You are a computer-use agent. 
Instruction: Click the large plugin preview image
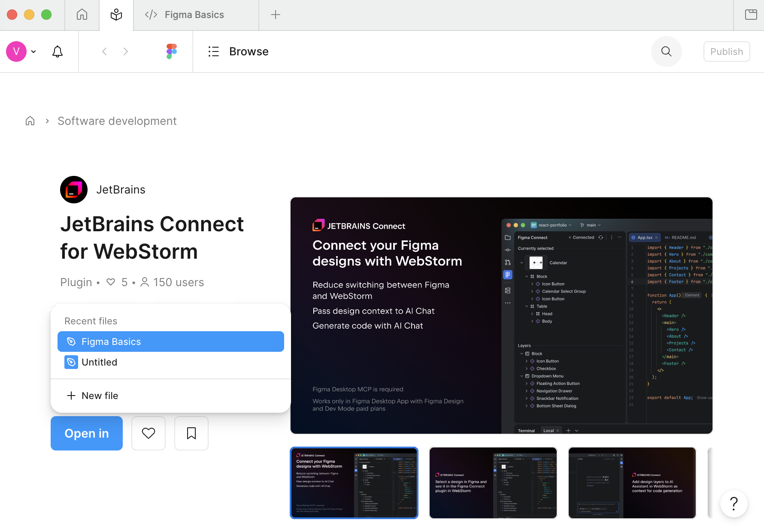[501, 315]
